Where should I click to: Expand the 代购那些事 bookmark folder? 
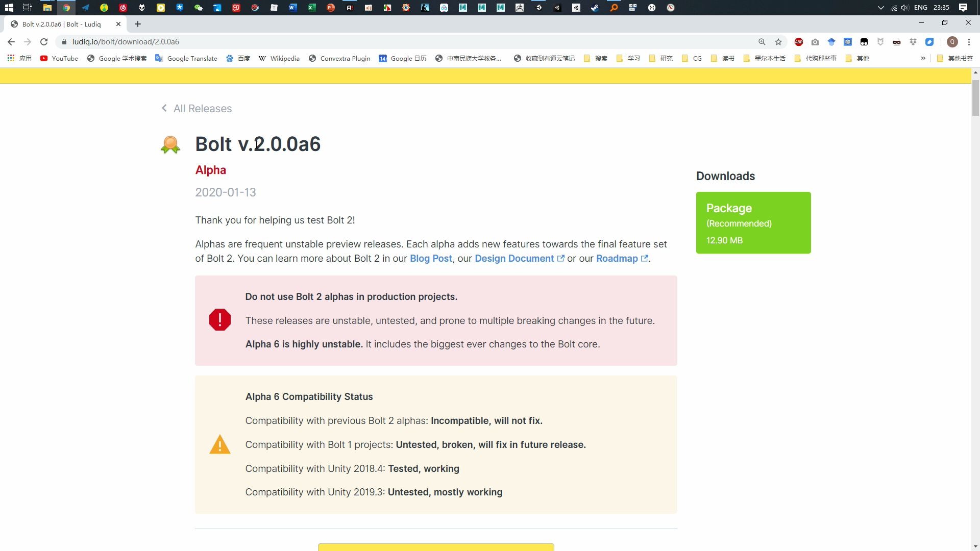[816, 58]
